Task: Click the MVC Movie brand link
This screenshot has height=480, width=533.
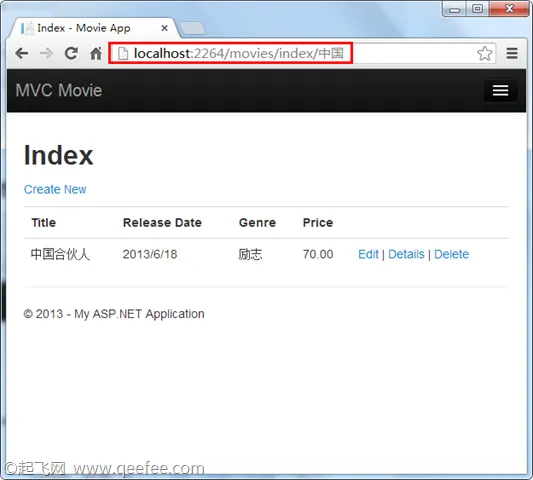Action: tap(59, 90)
